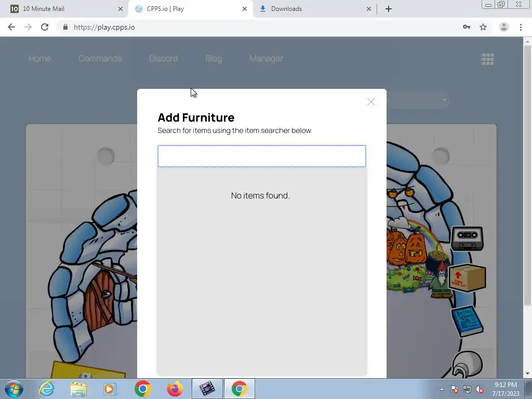Open the taskbar clock and date

(506, 389)
